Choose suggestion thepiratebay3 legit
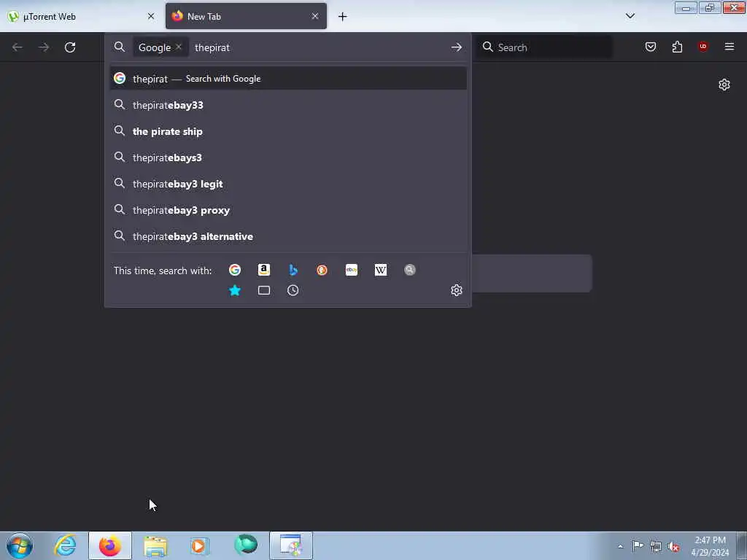The height and width of the screenshot is (560, 747). [x=288, y=184]
